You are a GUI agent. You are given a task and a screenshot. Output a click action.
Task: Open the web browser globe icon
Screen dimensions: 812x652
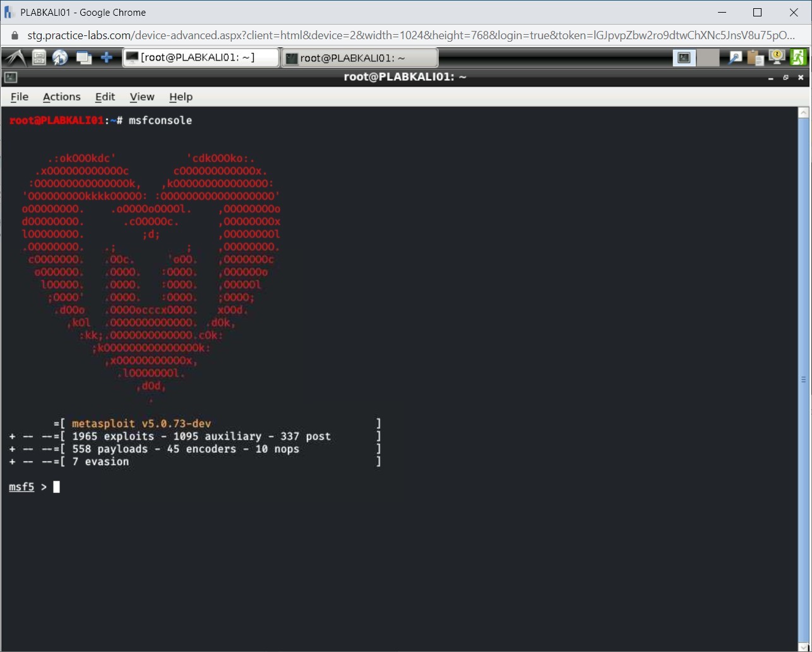[60, 58]
